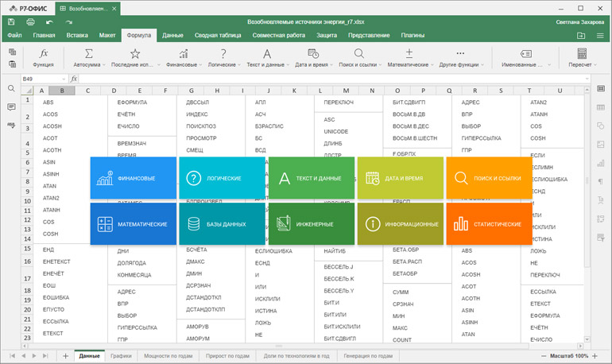Open the comments icon in left sidebar
The height and width of the screenshot is (364, 612).
[x=11, y=107]
